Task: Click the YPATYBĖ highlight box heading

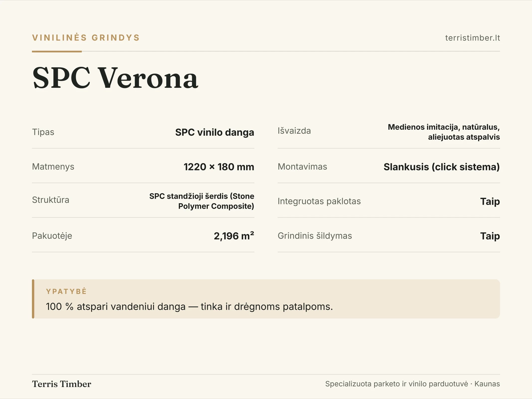Action: tap(66, 291)
